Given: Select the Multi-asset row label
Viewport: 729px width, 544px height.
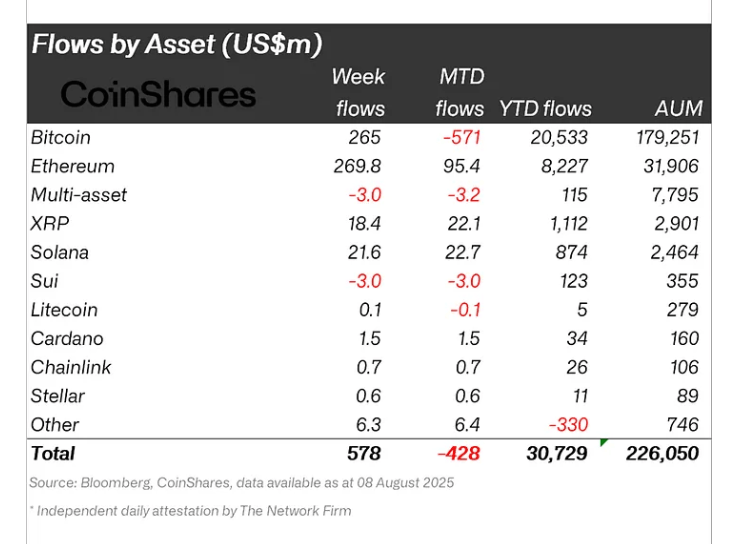Looking at the screenshot, I should 79,195.
